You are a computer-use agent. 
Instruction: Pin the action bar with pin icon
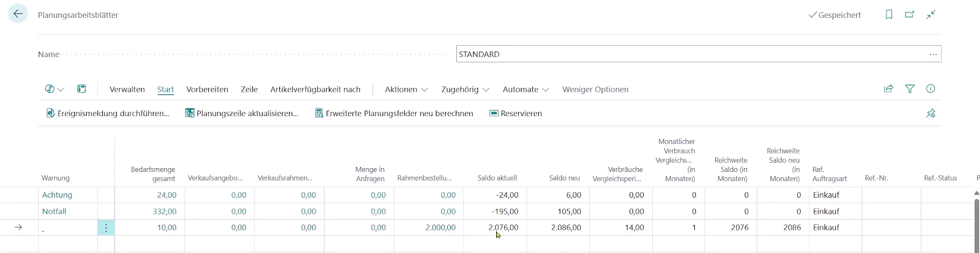coord(930,113)
